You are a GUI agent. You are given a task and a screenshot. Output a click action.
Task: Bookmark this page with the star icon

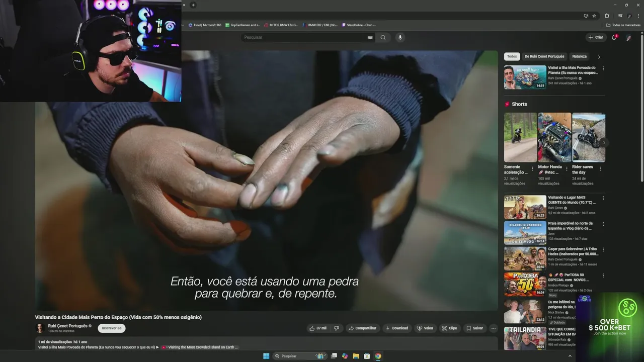pos(594,16)
